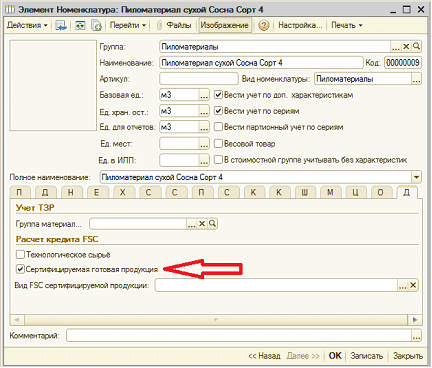
Task: Save with the Записать button
Action: click(366, 356)
